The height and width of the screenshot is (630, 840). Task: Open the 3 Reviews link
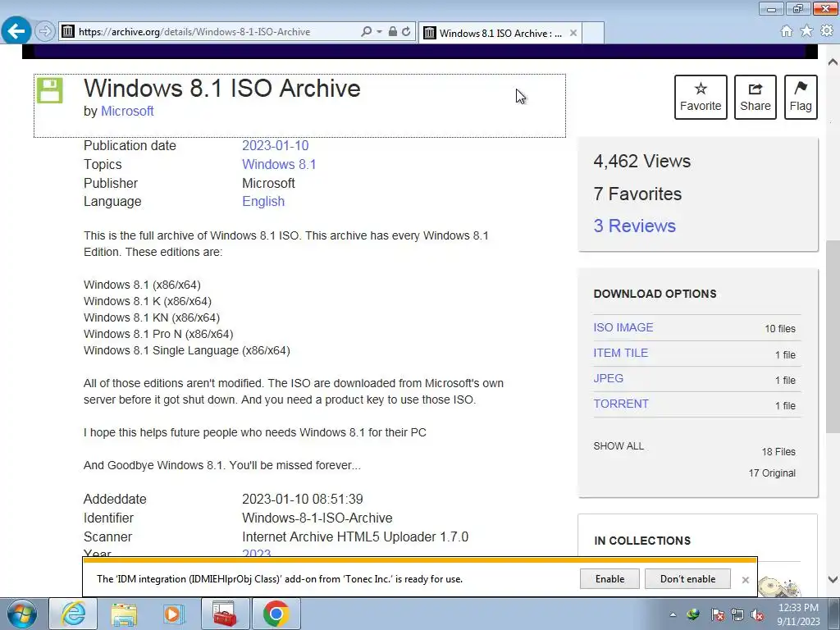coord(634,226)
